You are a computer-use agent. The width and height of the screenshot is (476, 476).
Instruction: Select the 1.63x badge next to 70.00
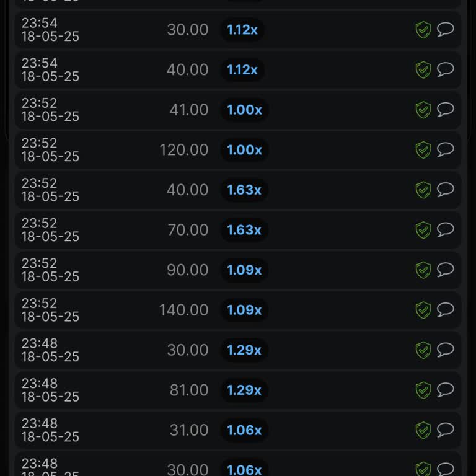244,230
